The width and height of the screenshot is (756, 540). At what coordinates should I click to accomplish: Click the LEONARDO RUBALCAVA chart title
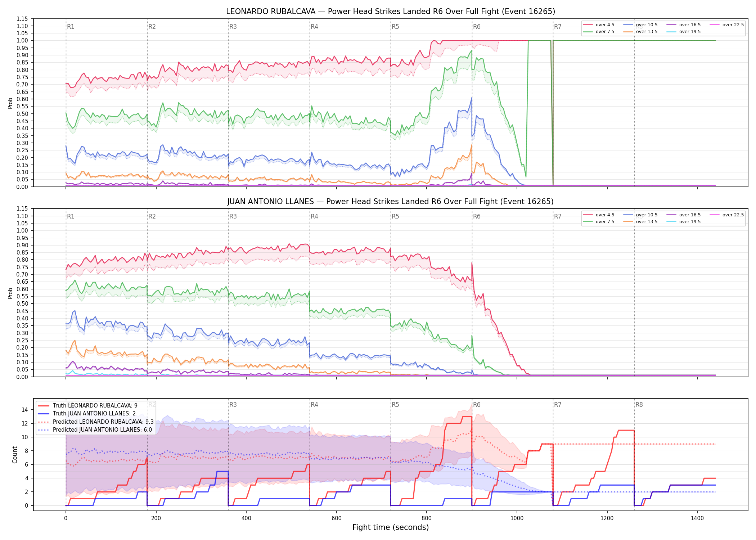pos(391,12)
